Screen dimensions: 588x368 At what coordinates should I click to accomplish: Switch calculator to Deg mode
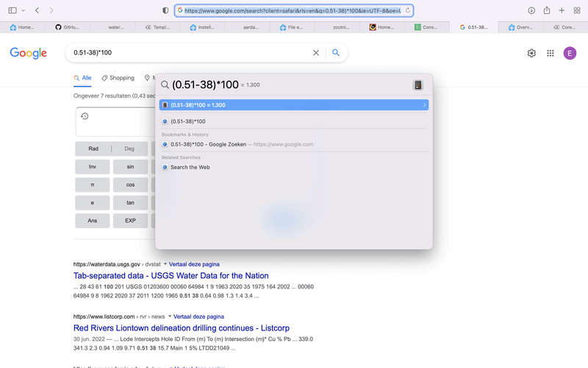click(129, 149)
